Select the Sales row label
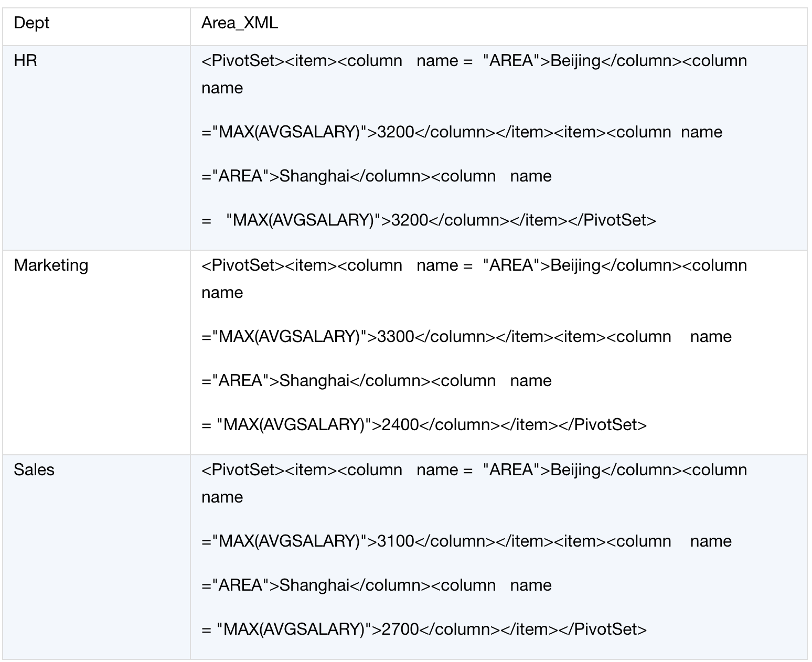This screenshot has width=812, height=662. (34, 470)
